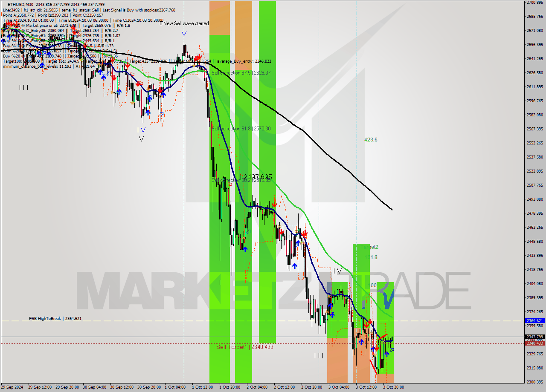Click the 2463.265 price axis label
Image resolution: width=546 pixels, height=392 pixels.
click(534, 227)
